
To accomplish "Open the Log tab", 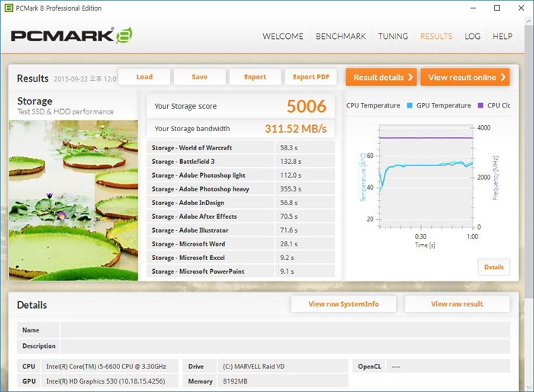I will pyautogui.click(x=472, y=36).
